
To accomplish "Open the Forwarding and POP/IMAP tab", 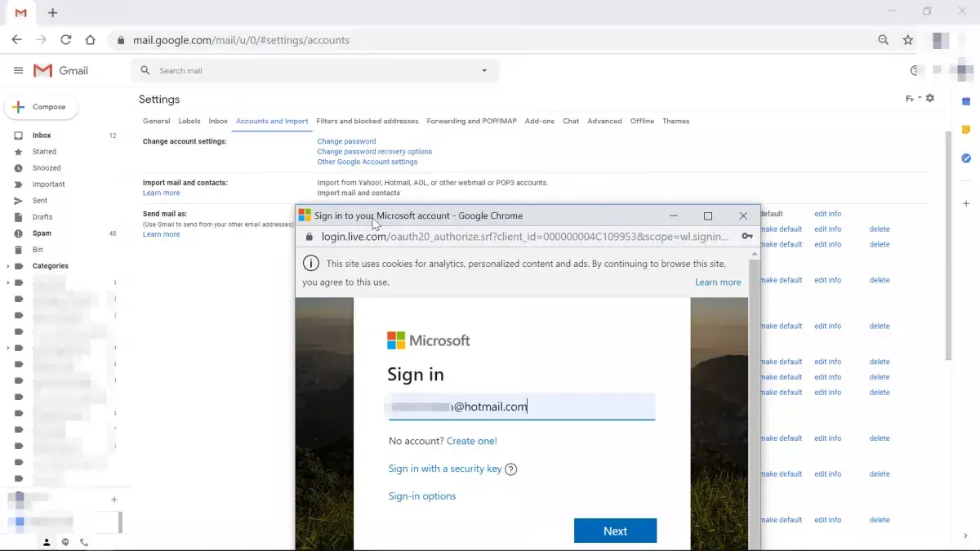I will point(472,121).
